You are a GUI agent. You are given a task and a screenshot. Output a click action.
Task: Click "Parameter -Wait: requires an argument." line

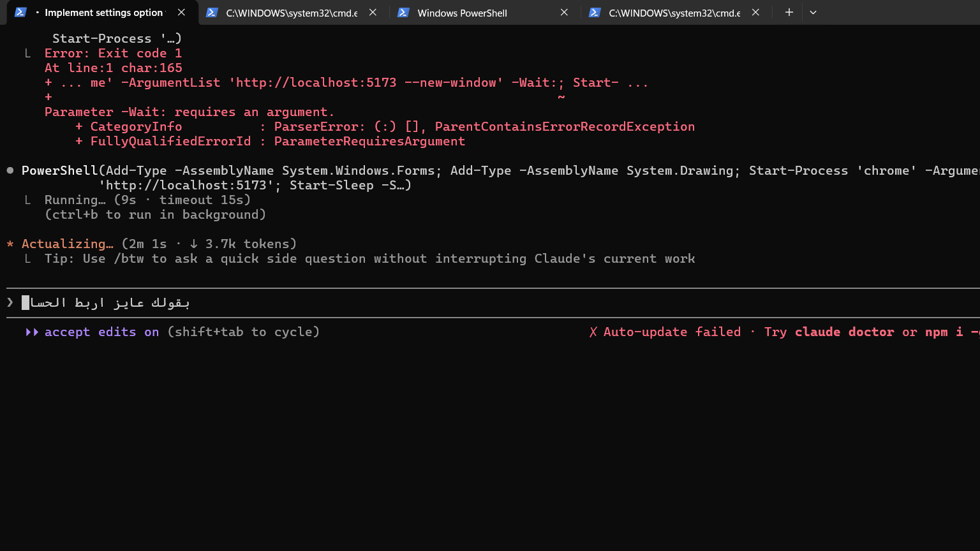click(189, 112)
